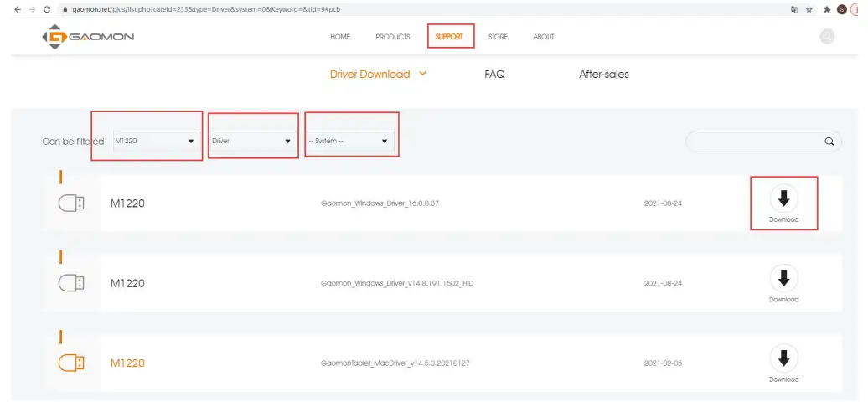Open the STORE menu item
Screen dimensions: 868x407
[x=498, y=37]
